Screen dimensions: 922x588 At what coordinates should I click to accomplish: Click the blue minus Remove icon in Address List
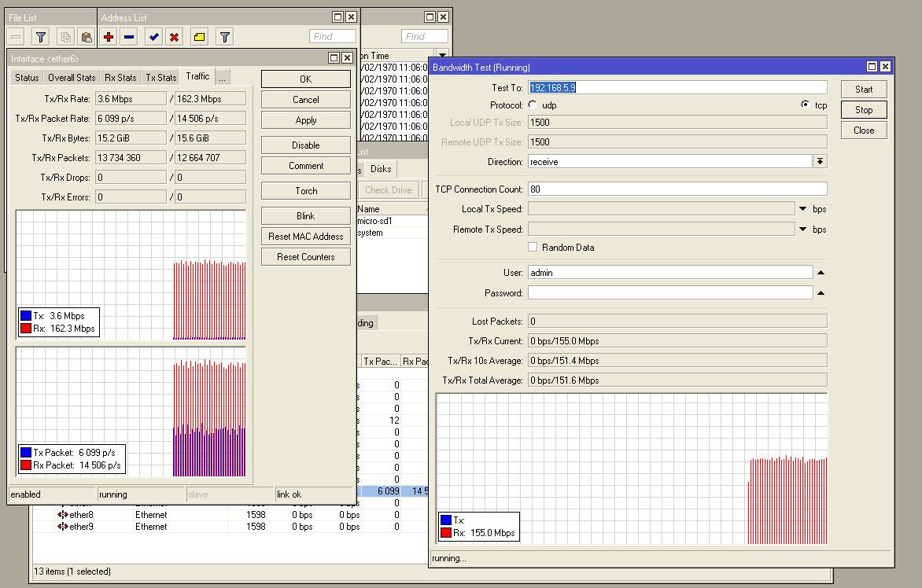click(x=129, y=37)
